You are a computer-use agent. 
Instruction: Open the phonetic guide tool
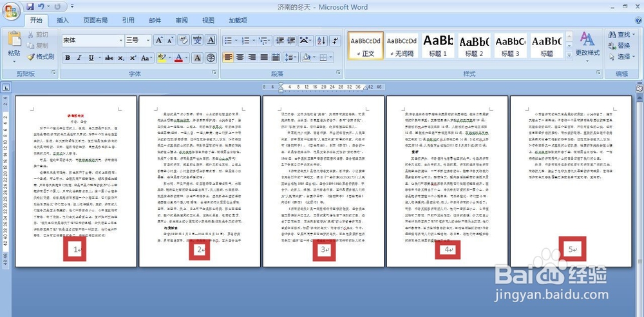click(x=198, y=41)
